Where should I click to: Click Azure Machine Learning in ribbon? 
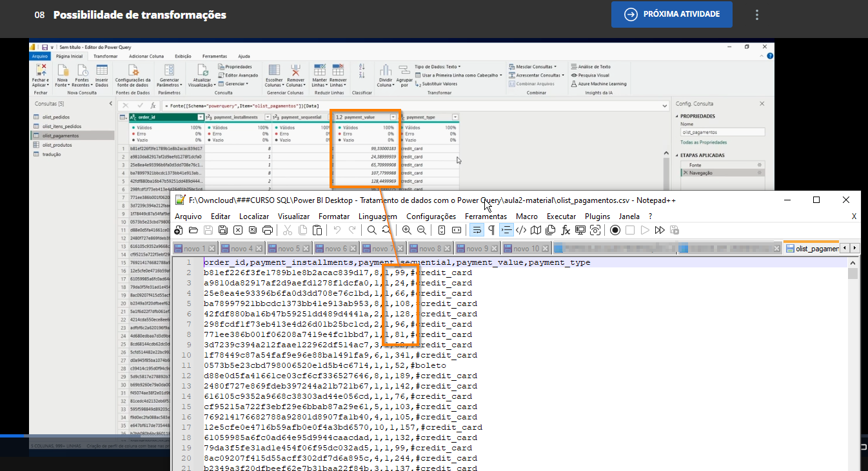point(598,84)
